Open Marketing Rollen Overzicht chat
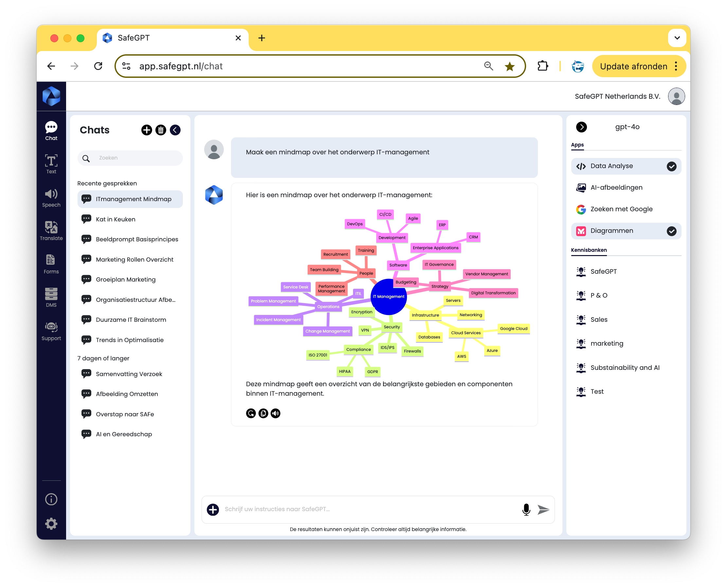The height and width of the screenshot is (588, 727). click(x=130, y=260)
